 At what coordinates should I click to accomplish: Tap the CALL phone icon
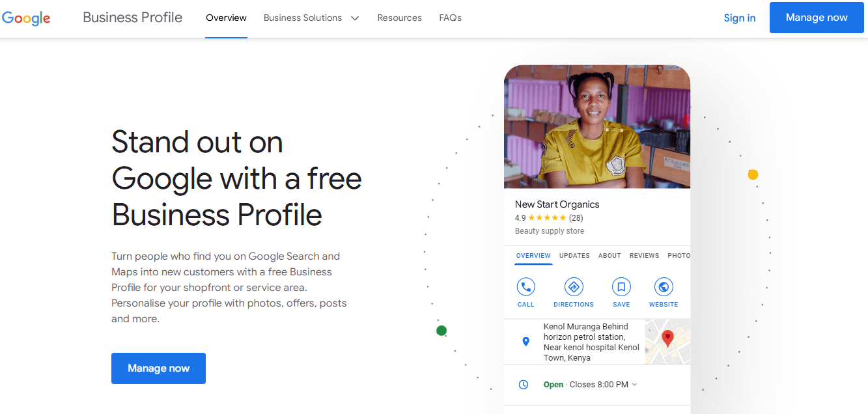coord(526,286)
